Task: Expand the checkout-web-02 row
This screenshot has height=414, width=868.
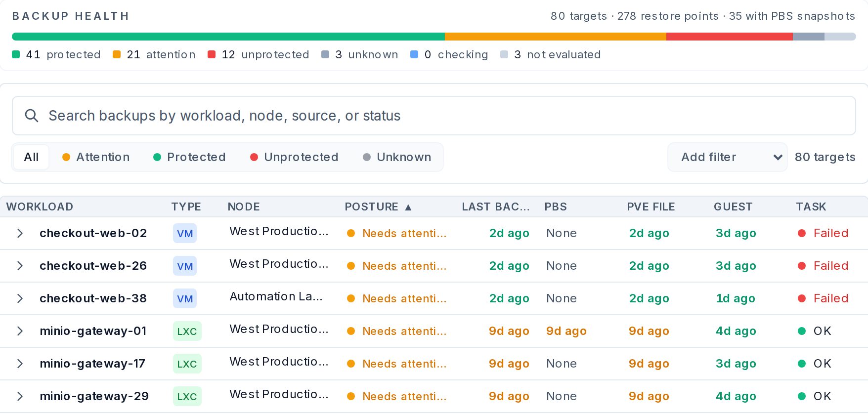Action: (20, 233)
